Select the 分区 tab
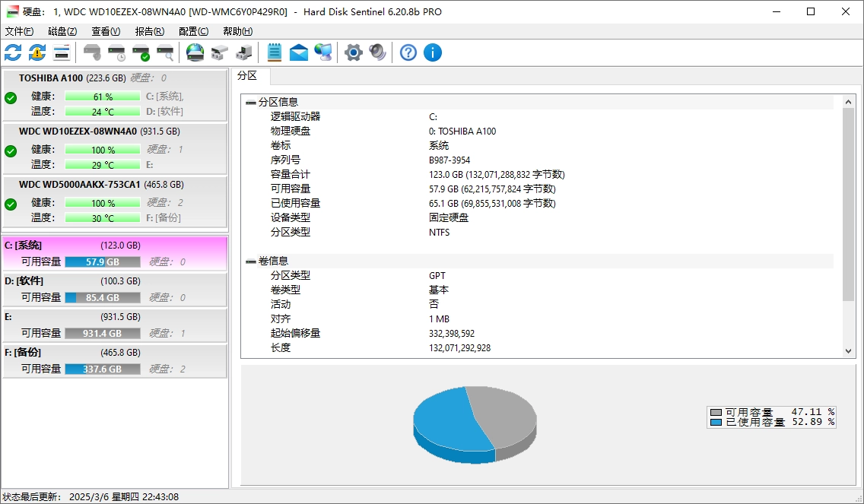This screenshot has height=504, width=864. (247, 75)
